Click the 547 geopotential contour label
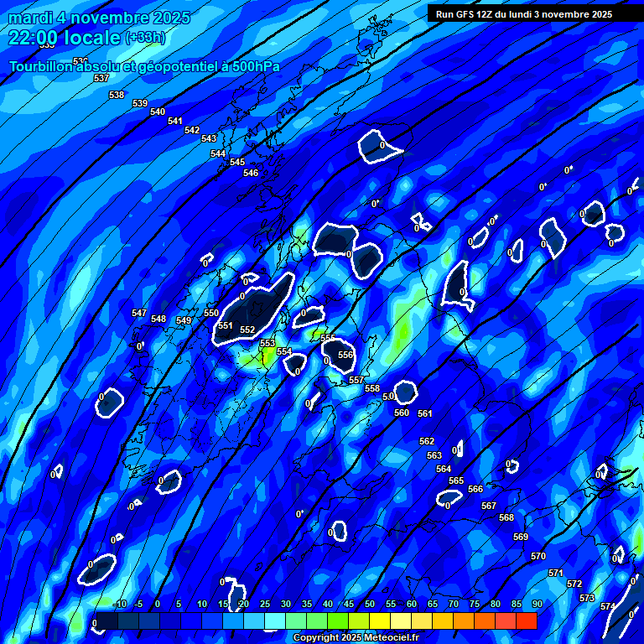The image size is (644, 644). click(x=139, y=313)
